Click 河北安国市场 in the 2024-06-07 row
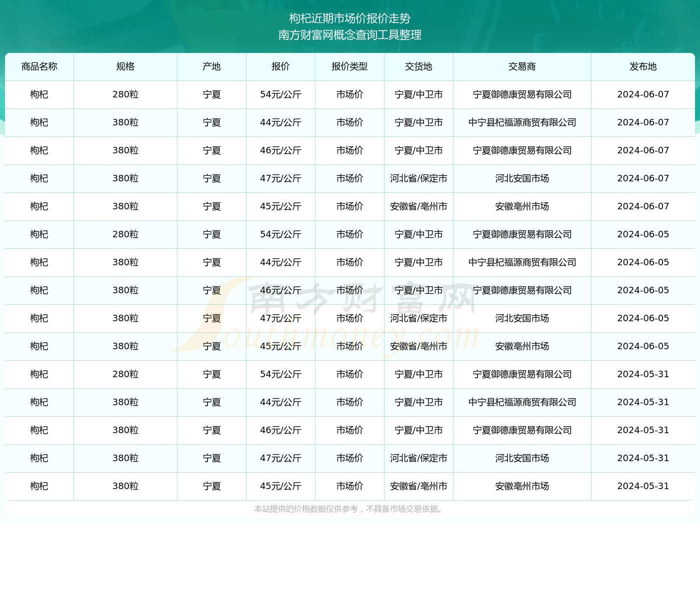Image resolution: width=700 pixels, height=602 pixels. 522,178
